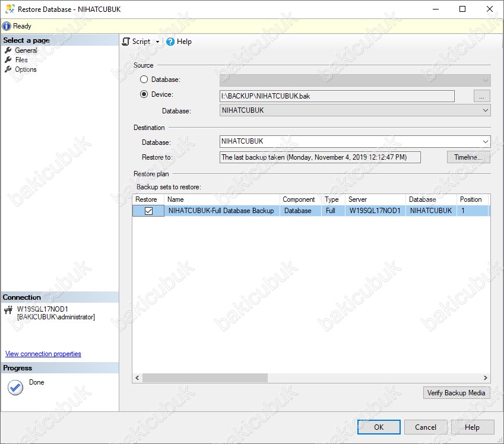504x444 pixels.
Task: Click the Cancel button
Action: coord(426,427)
